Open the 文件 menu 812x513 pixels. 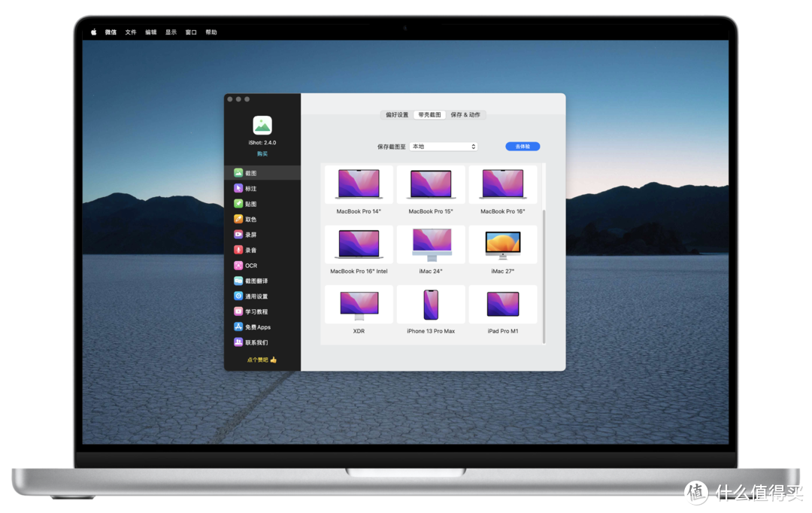click(x=131, y=32)
